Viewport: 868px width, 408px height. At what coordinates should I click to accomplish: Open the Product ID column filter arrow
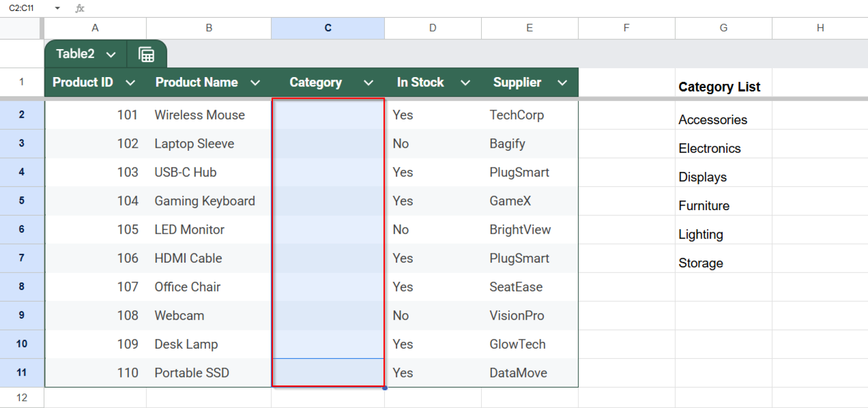(131, 83)
